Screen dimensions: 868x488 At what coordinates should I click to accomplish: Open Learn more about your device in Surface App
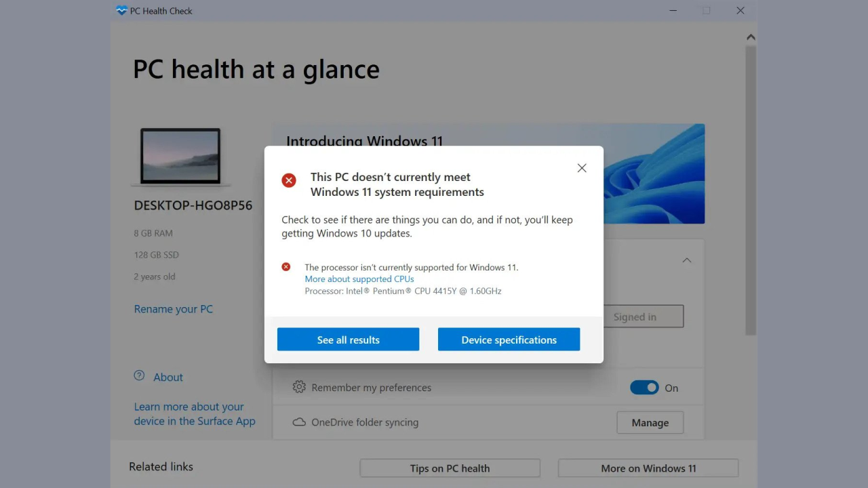click(195, 414)
